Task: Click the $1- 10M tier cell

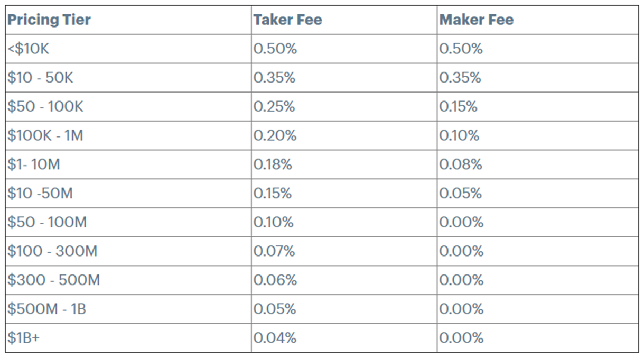Action: pos(128,164)
